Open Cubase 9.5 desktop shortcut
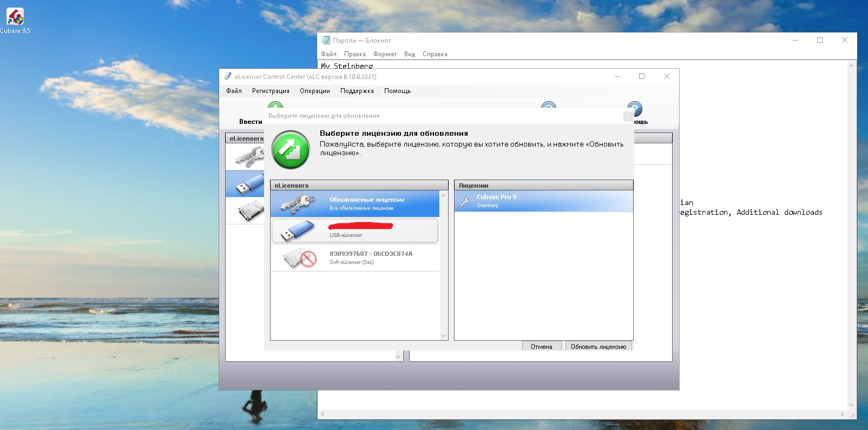868x430 pixels. (15, 21)
